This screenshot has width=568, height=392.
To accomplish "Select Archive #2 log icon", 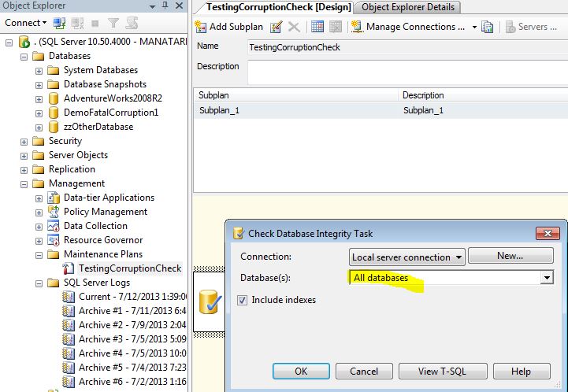I will point(69,324).
